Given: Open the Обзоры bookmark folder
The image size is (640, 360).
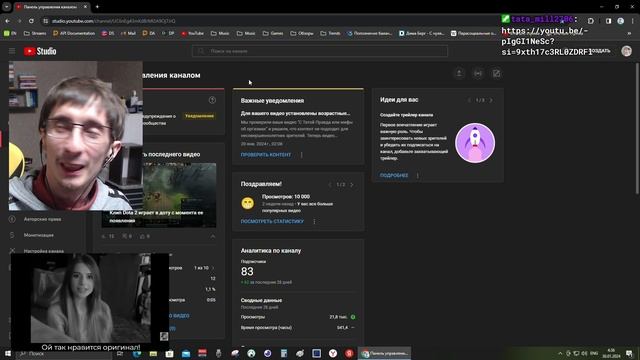Looking at the screenshot, I should pyautogui.click(x=302, y=33).
